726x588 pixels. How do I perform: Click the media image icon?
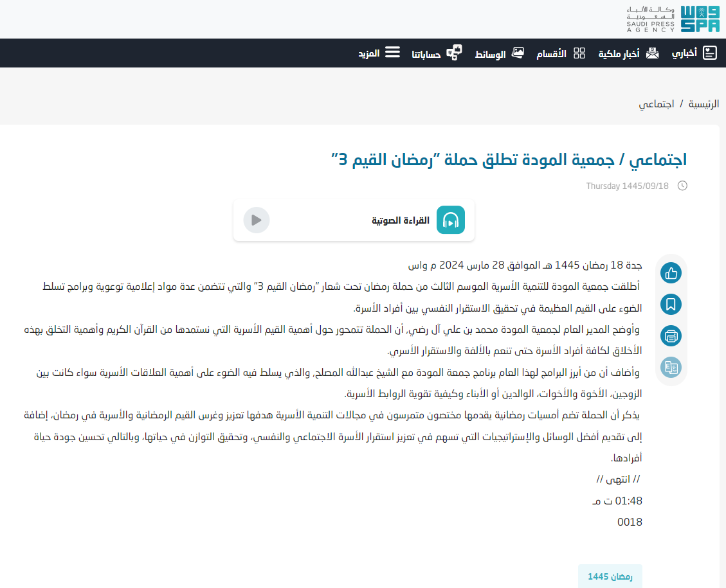coord(518,53)
